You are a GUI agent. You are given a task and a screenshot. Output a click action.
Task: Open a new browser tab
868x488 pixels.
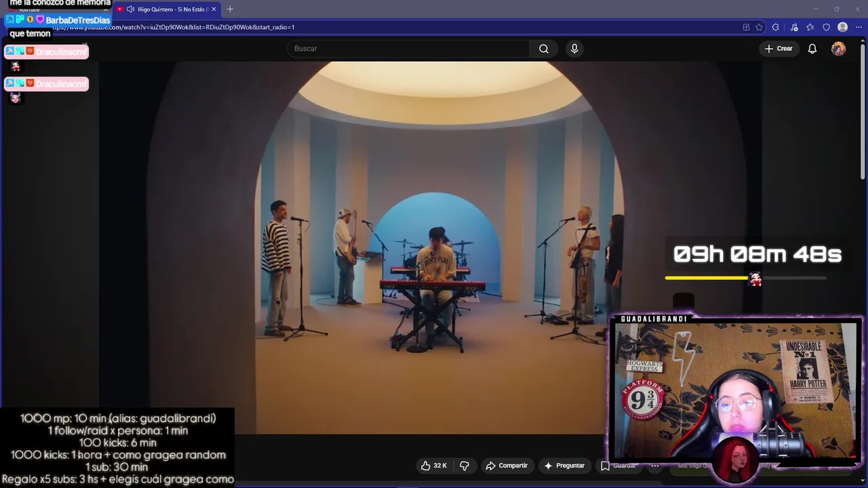point(230,9)
